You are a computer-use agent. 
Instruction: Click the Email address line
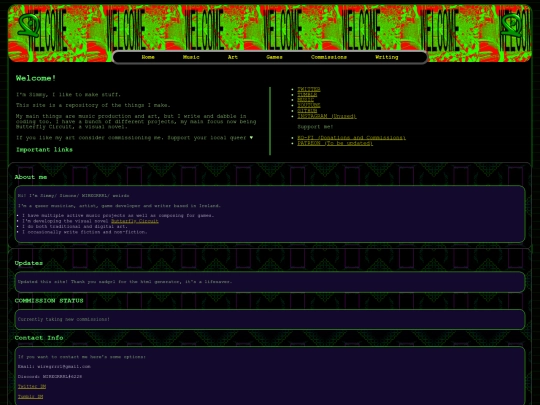point(54,366)
